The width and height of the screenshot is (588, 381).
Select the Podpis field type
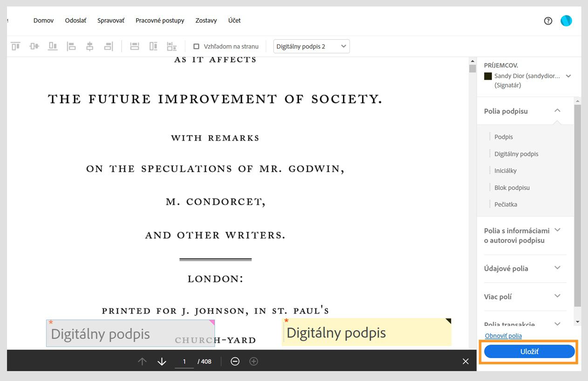click(x=504, y=137)
